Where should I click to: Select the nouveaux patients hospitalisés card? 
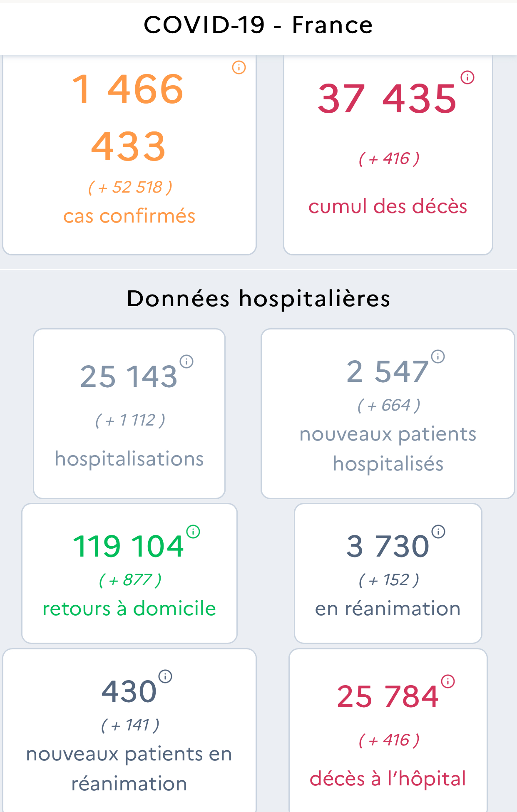(x=388, y=413)
